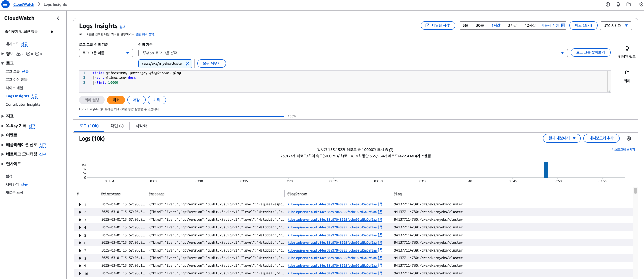Click the info icon next to displayed records
This screenshot has height=279, width=644.
pyautogui.click(x=391, y=150)
